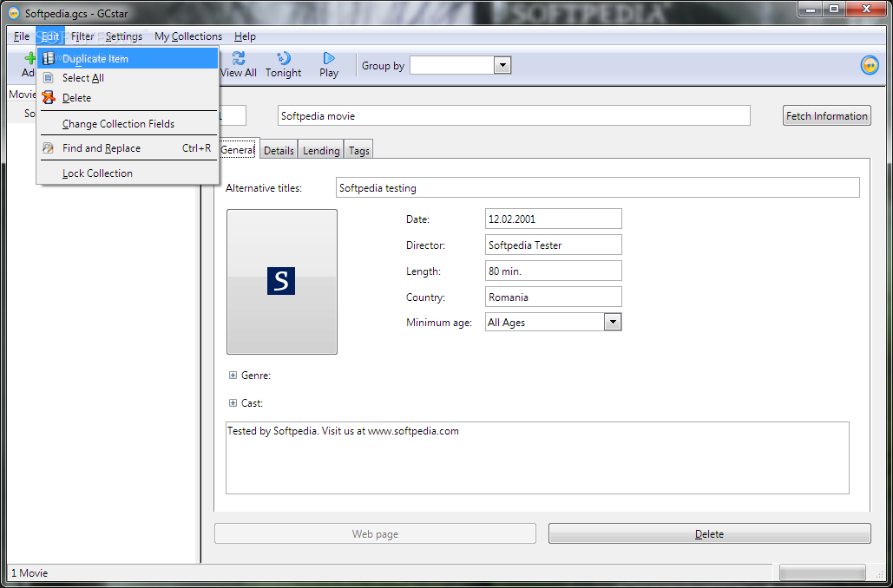Open the Group by dropdown
The image size is (893, 588).
click(x=502, y=65)
